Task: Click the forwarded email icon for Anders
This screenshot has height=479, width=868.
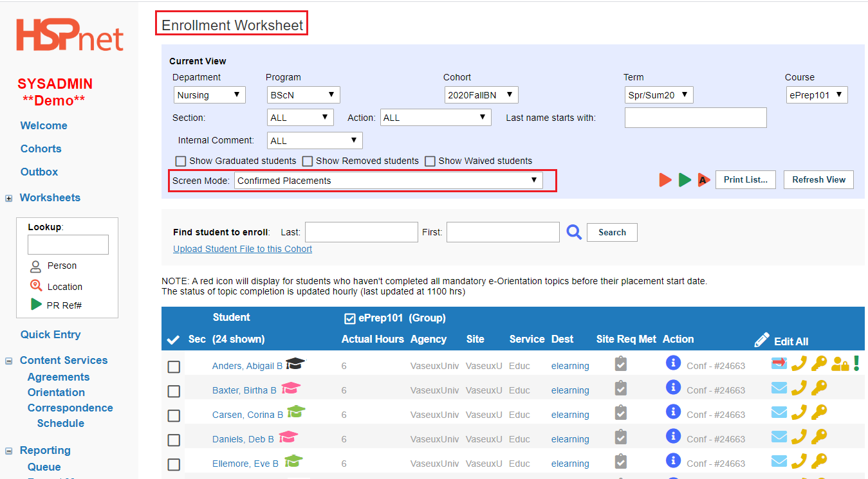Action: [779, 364]
